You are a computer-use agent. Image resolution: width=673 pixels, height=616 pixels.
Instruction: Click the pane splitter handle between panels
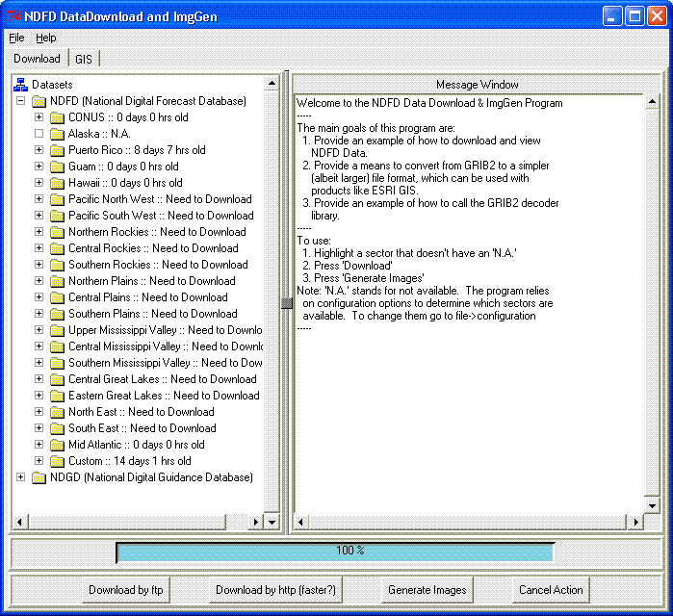pos(286,303)
